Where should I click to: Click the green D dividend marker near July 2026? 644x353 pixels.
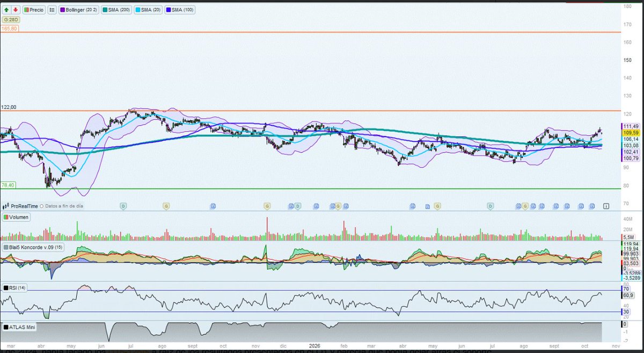(x=490, y=206)
